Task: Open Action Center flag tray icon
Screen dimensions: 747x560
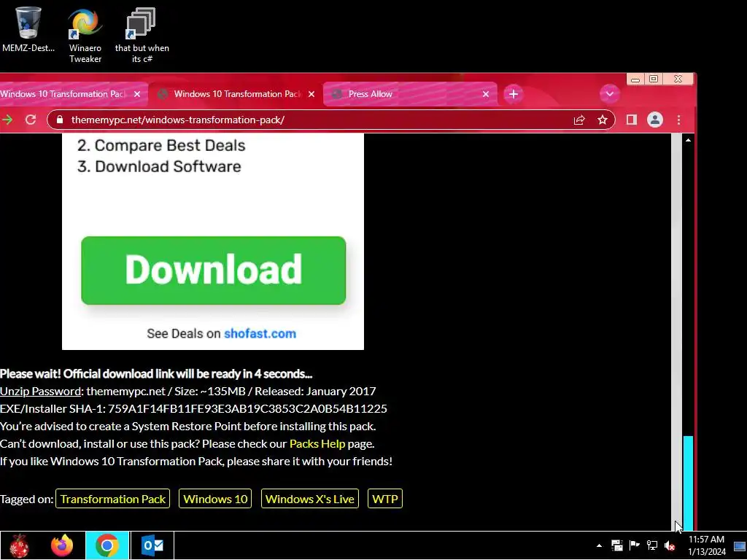Action: point(634,545)
